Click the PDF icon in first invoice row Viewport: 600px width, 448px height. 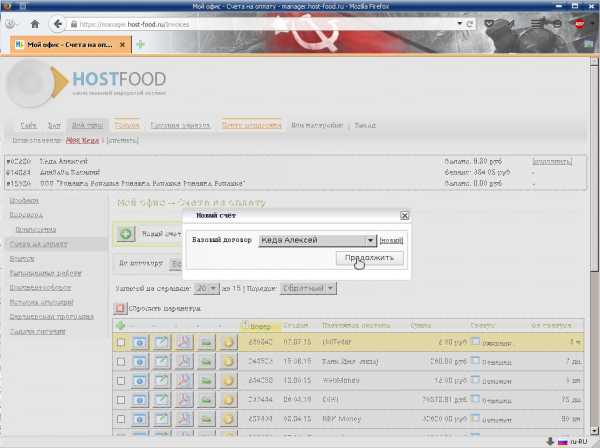[x=183, y=343]
